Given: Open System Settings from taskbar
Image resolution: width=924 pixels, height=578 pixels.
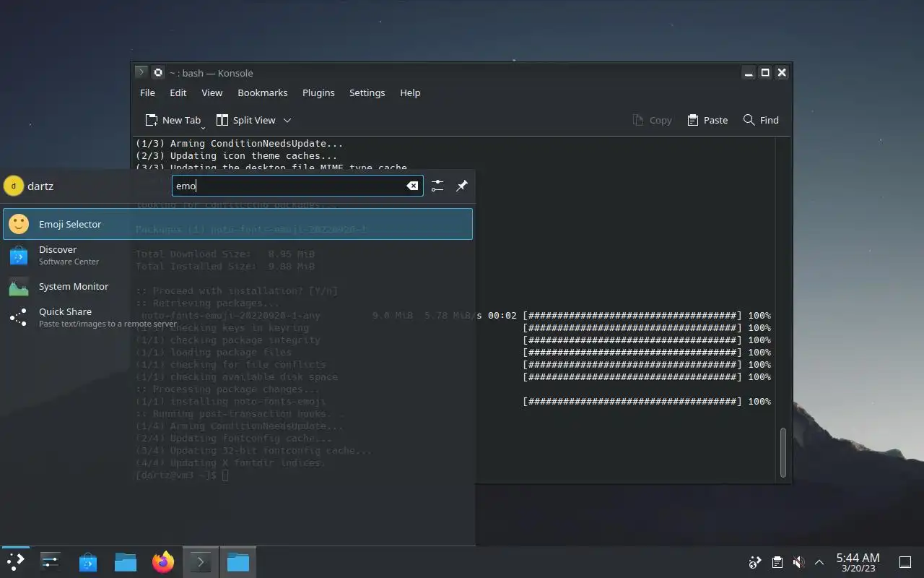Looking at the screenshot, I should pyautogui.click(x=51, y=561).
